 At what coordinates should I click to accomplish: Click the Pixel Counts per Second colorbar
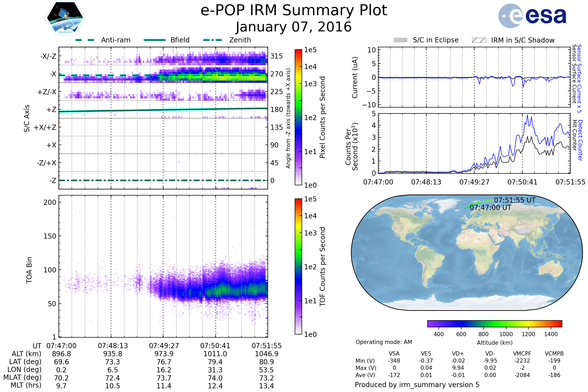coord(298,117)
